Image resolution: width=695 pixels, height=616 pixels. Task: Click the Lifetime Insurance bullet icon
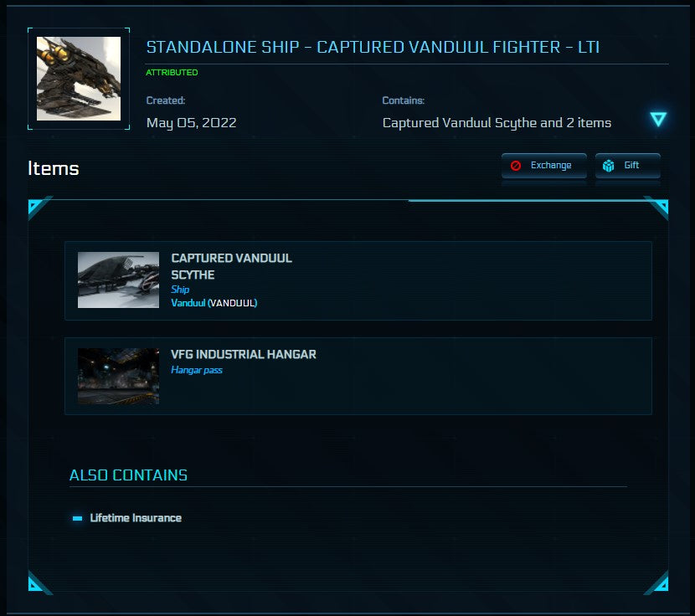click(x=77, y=518)
